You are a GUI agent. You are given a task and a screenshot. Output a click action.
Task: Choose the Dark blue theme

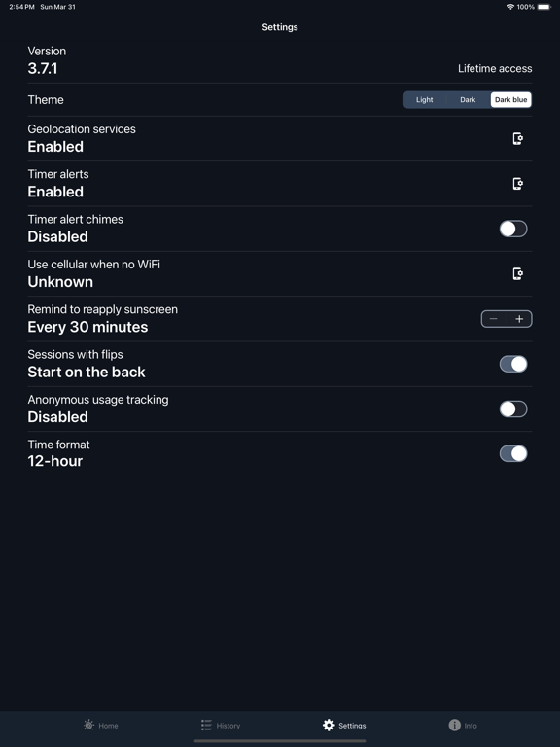tap(511, 99)
